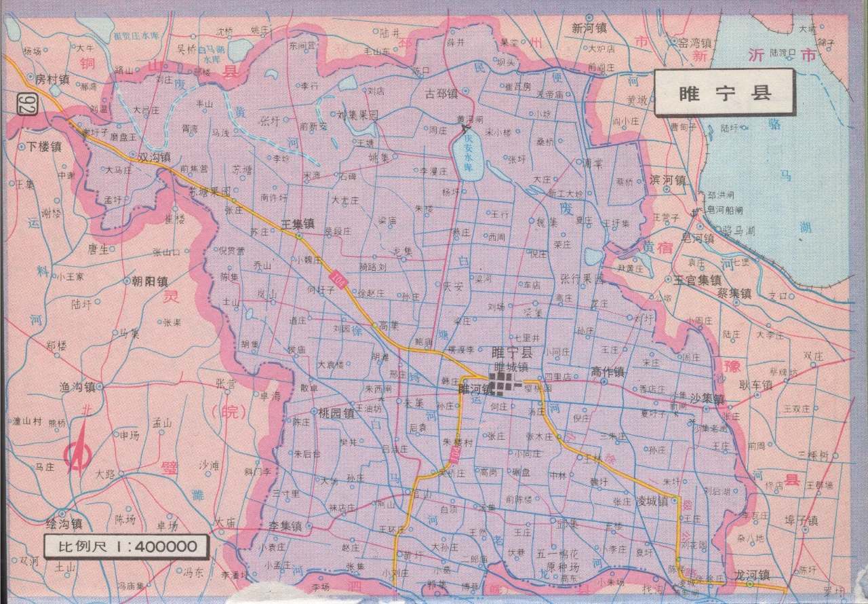This screenshot has width=868, height=604.
Task: Select the 王官集镇 label
Action: click(x=696, y=280)
